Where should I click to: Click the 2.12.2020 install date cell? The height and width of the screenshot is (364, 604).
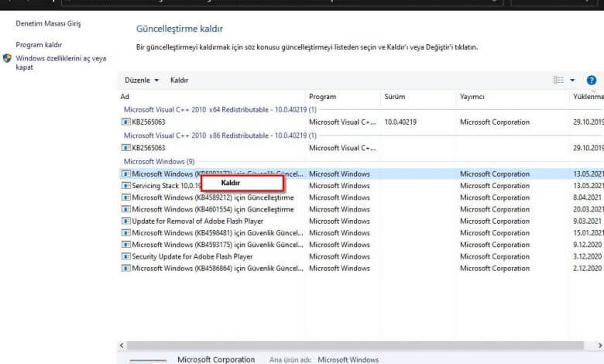coord(587,268)
